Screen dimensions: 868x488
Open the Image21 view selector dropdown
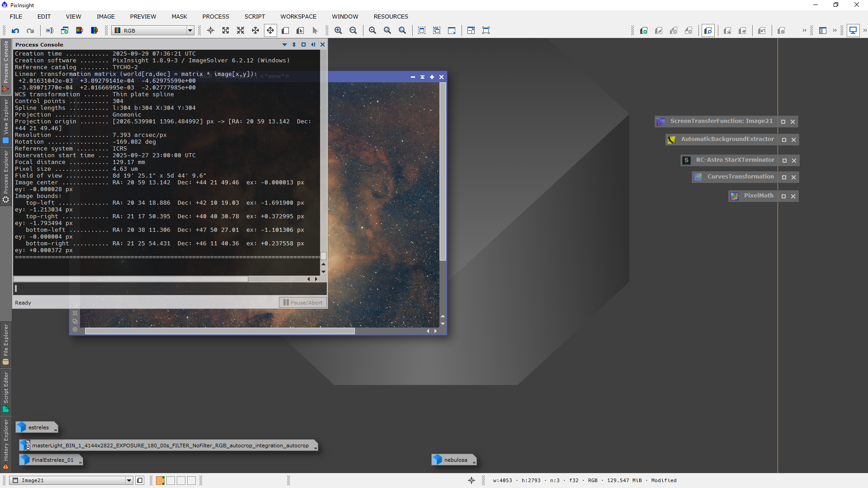(129, 480)
